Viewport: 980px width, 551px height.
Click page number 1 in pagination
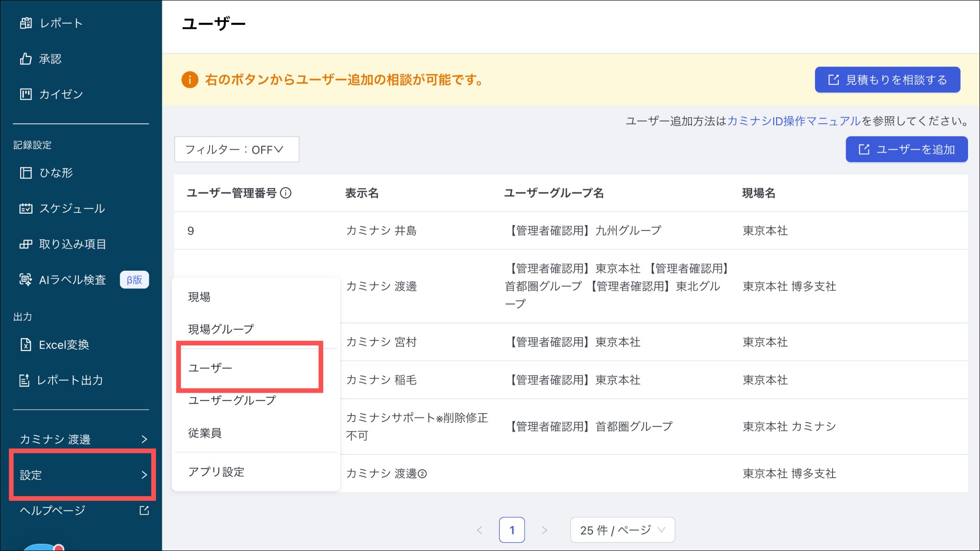pos(512,530)
